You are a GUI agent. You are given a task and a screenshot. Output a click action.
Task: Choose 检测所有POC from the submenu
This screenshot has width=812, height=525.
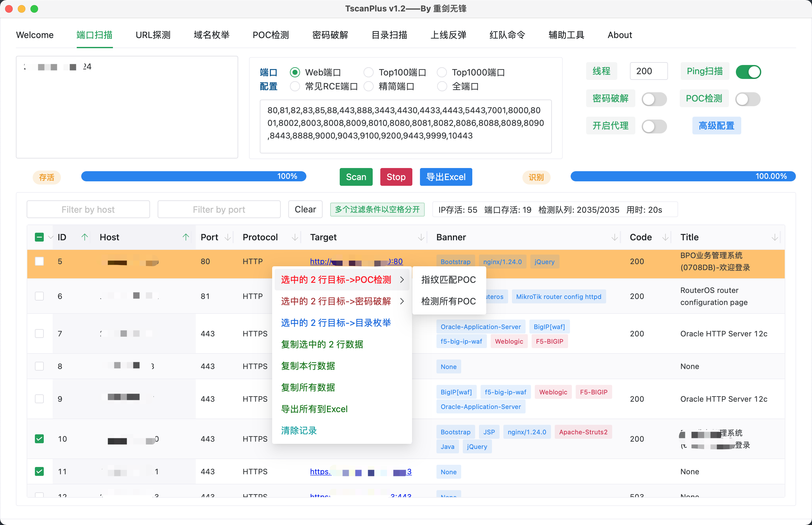[x=448, y=301]
